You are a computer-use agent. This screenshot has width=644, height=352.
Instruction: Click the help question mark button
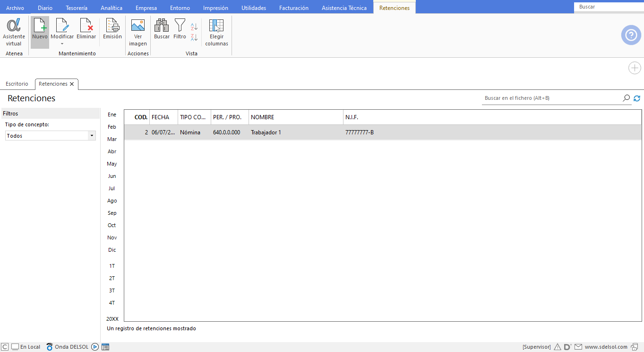coord(631,35)
